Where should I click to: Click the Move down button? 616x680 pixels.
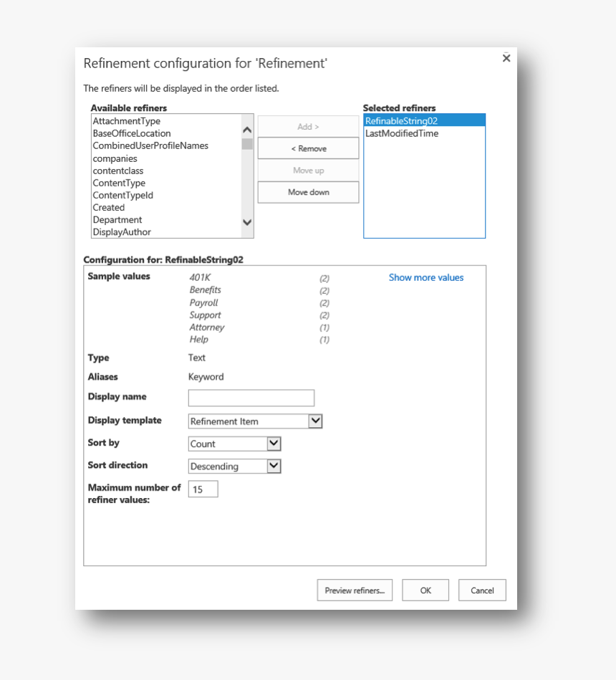307,192
